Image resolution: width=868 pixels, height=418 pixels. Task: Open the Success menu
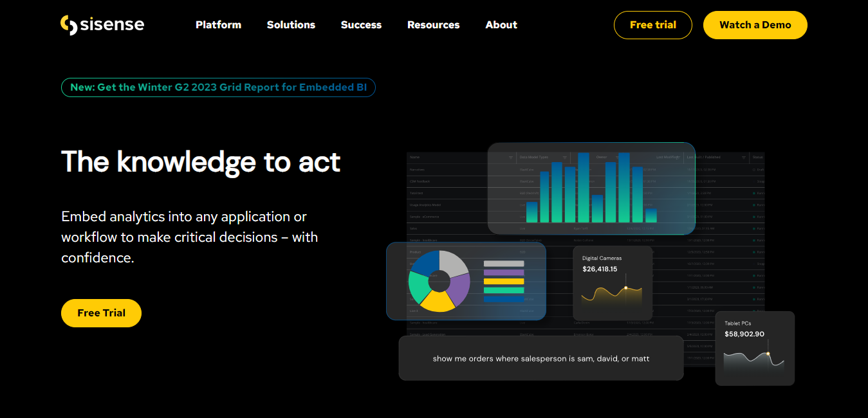pyautogui.click(x=361, y=25)
